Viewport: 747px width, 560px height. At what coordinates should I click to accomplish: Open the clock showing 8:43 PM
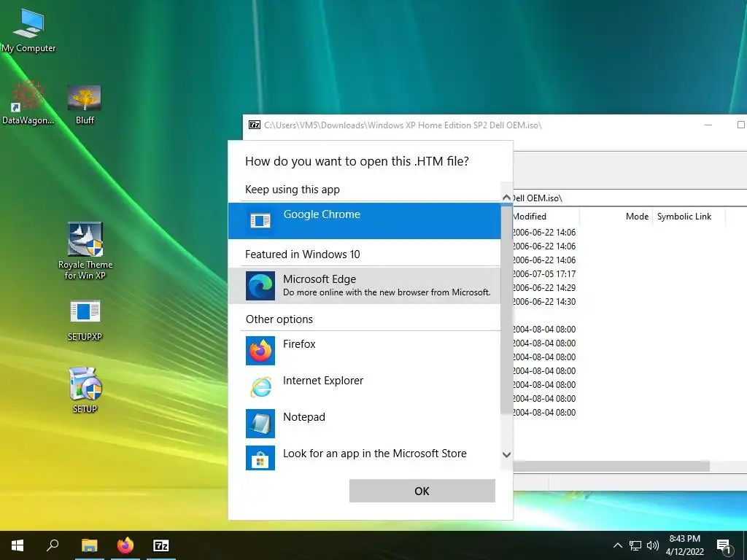684,545
